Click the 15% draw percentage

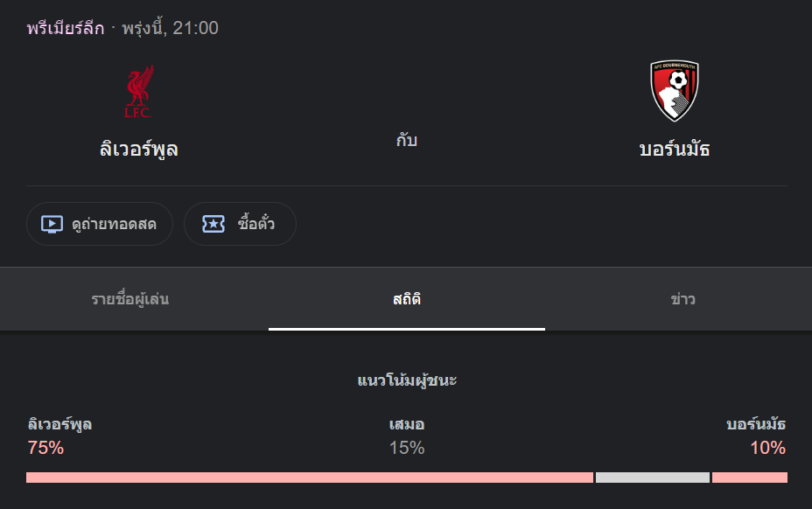click(x=407, y=448)
